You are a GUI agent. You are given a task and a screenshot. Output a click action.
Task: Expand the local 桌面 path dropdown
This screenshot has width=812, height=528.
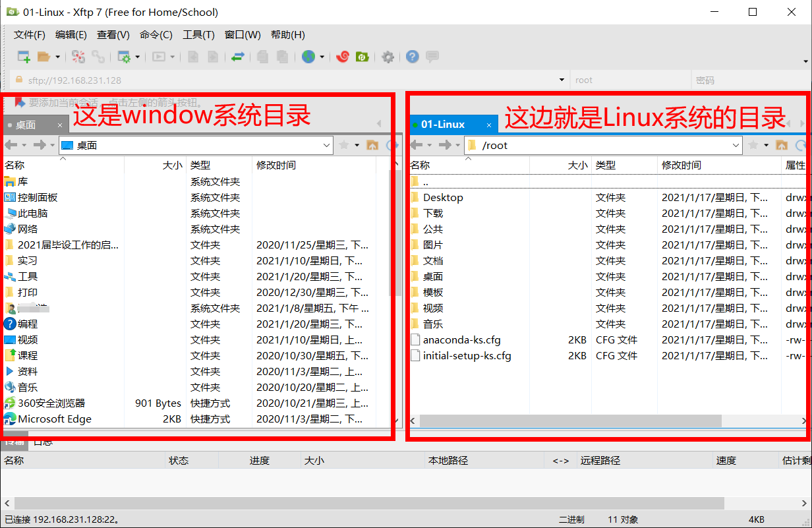327,145
